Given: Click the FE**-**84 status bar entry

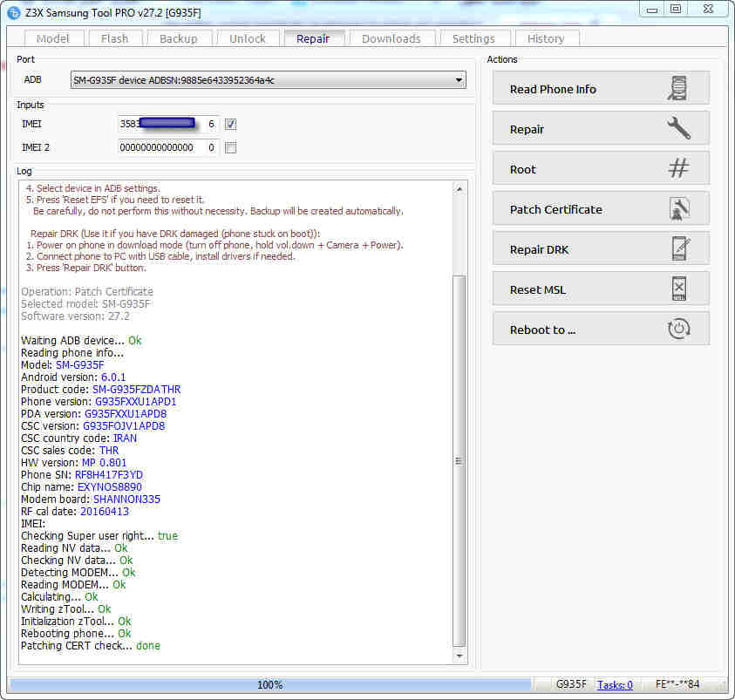Looking at the screenshot, I should (x=677, y=684).
